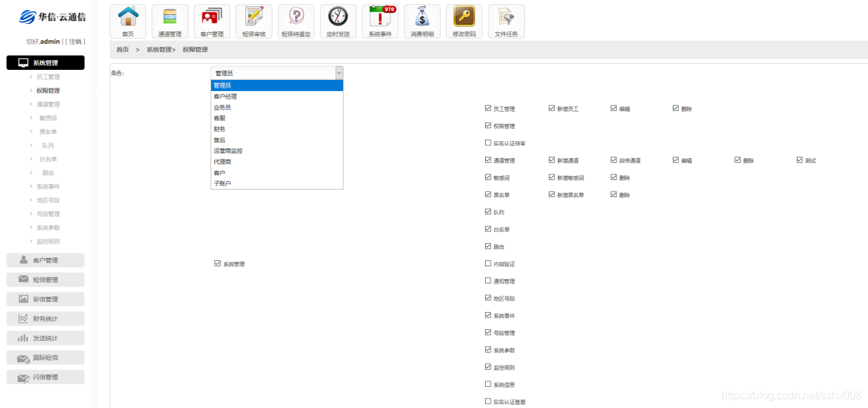Click the line chart icon beside 财务统计
This screenshot has width=868, height=408.
[24, 318]
